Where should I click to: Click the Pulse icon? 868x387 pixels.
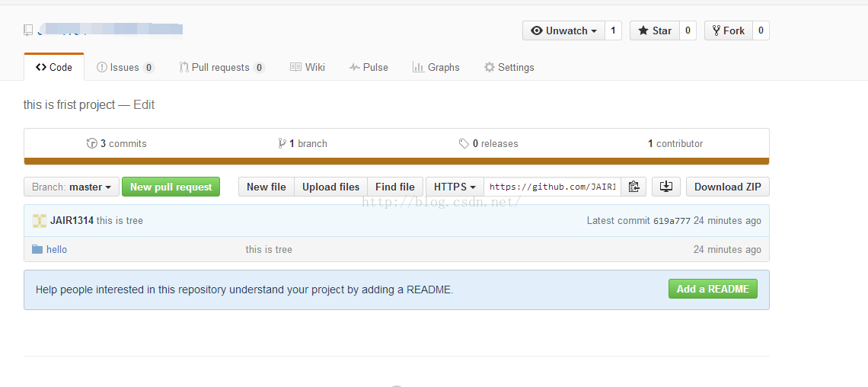(354, 67)
